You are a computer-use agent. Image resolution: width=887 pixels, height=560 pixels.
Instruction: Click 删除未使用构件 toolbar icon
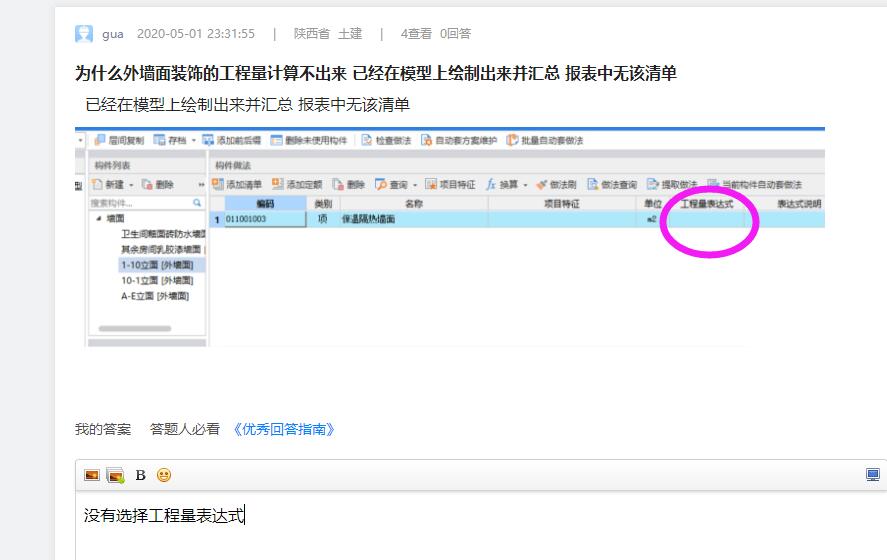point(276,140)
